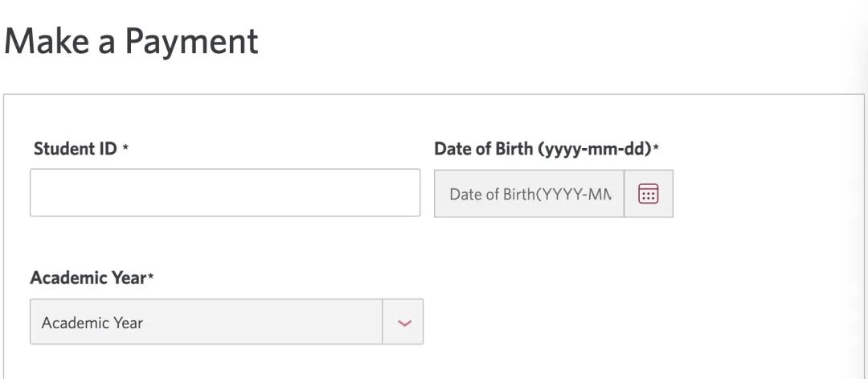
Task: Open the date picker calendar icon
Action: pos(648,194)
